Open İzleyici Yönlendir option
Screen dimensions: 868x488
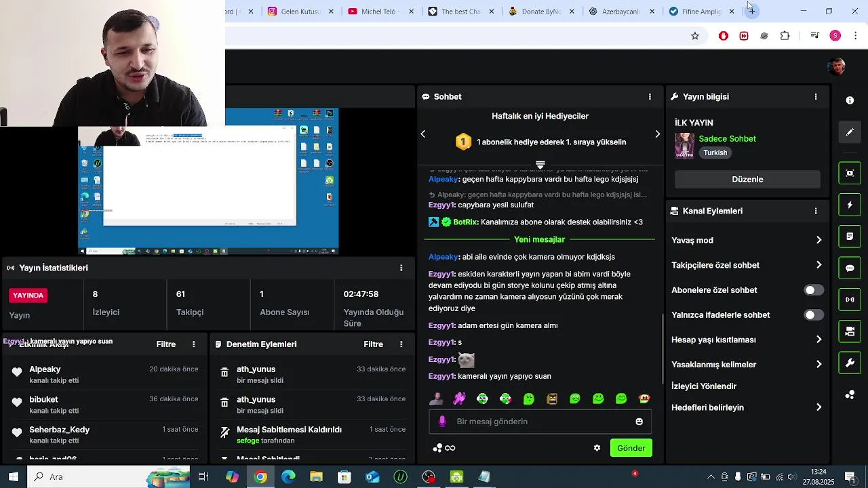(x=703, y=386)
